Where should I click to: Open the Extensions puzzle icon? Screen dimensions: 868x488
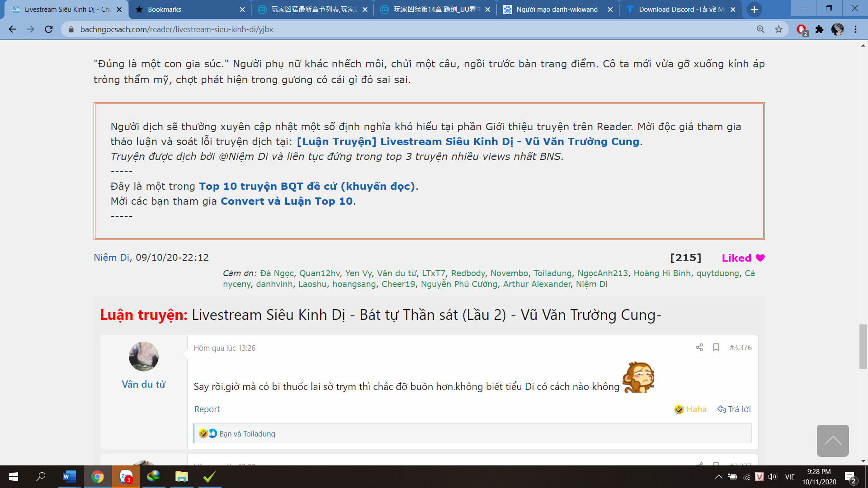[x=819, y=29]
